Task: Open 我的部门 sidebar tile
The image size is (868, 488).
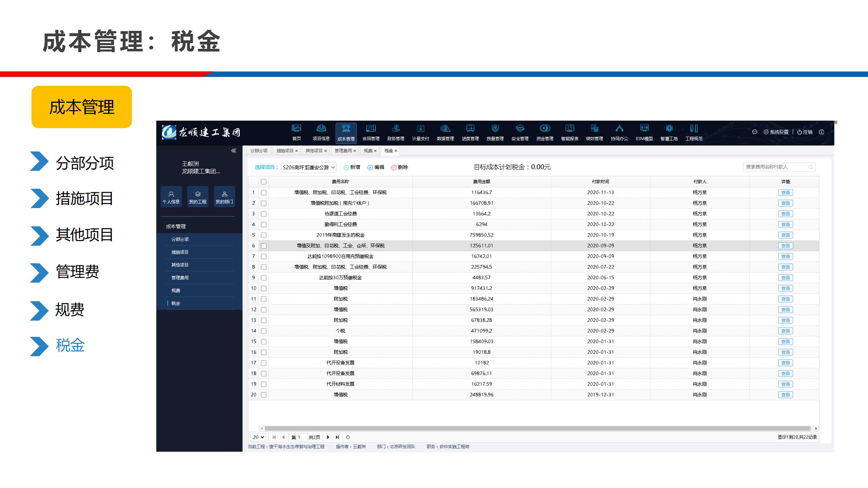Action: point(224,197)
